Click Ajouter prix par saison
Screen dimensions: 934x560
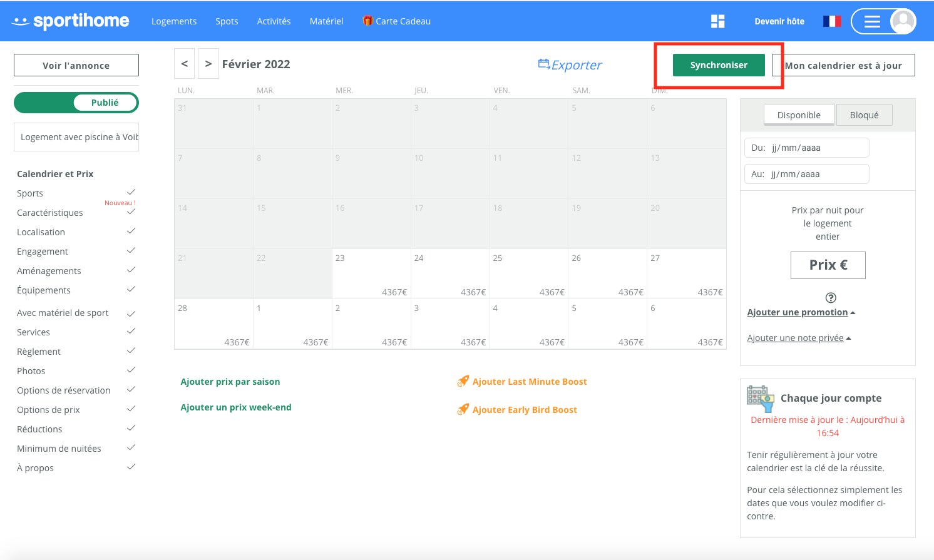click(230, 382)
